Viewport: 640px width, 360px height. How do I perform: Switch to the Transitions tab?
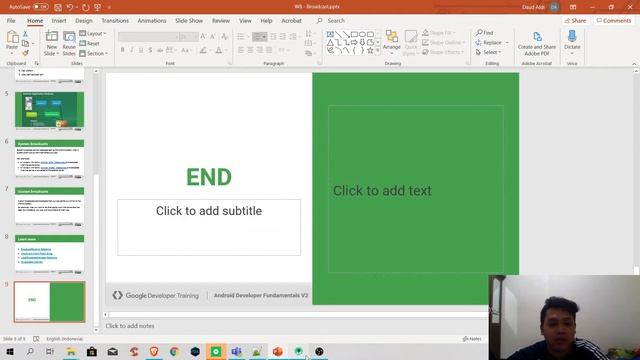(x=115, y=20)
